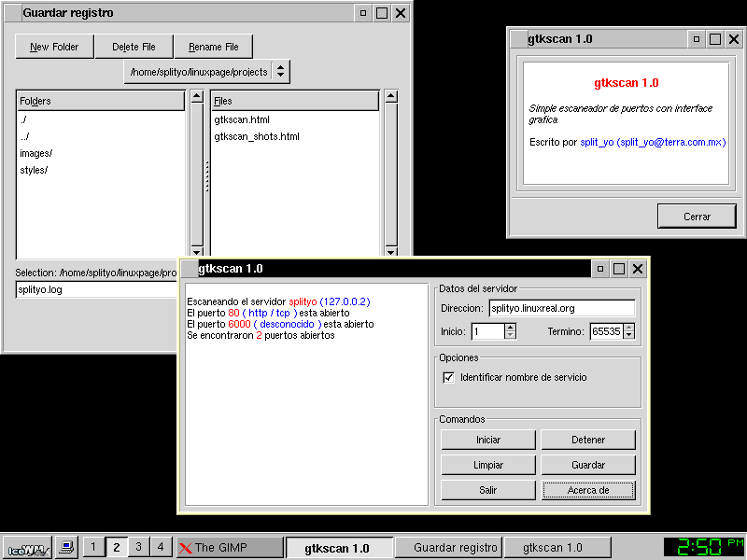Viewport: 747px width, 560px height.
Task: Select the images/ folder
Action: click(101, 153)
